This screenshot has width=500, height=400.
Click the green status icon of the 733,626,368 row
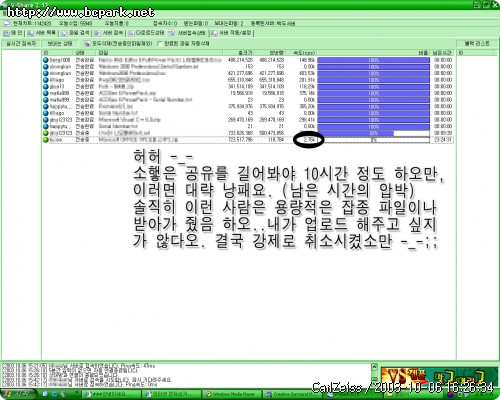click(x=46, y=133)
